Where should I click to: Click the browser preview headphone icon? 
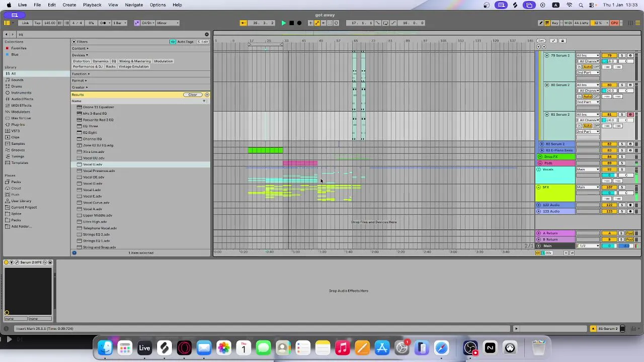point(74,253)
